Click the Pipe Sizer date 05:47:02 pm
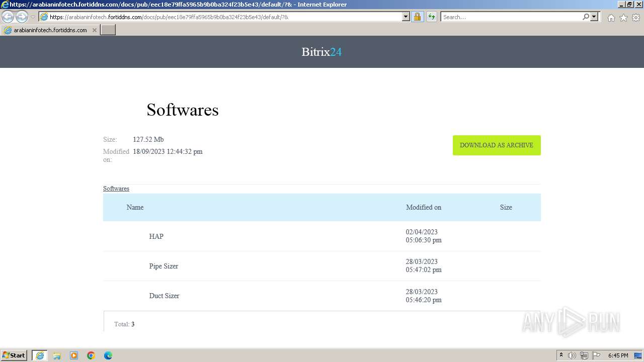 click(424, 269)
